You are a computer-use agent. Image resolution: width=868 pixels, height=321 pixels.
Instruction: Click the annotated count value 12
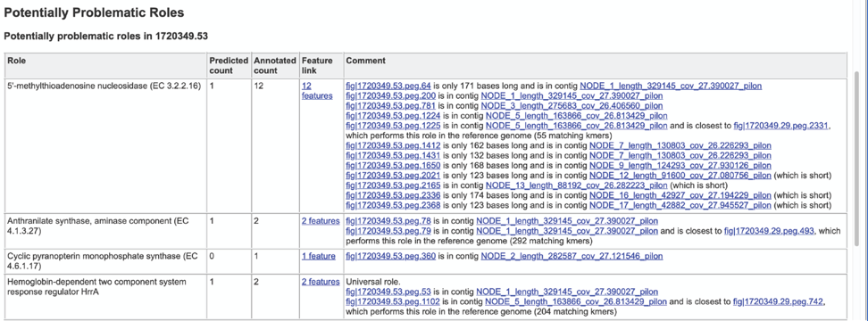pos(258,86)
